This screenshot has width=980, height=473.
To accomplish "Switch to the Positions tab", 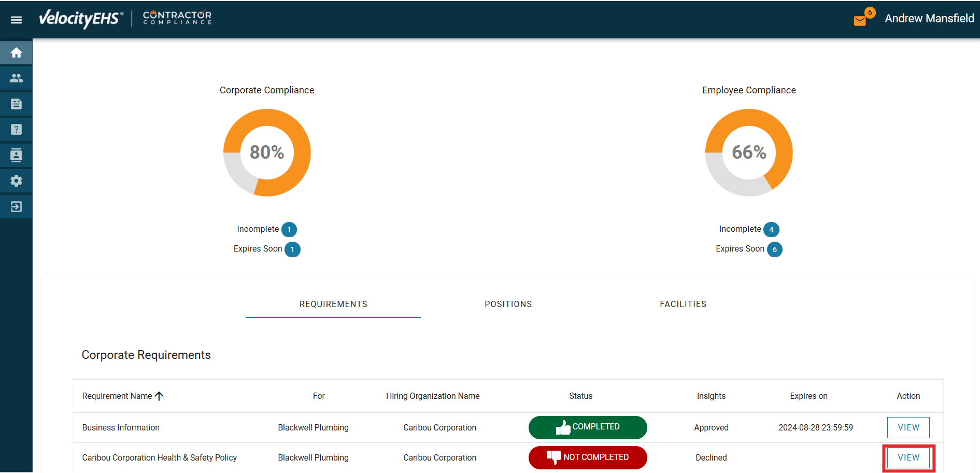I will click(508, 304).
